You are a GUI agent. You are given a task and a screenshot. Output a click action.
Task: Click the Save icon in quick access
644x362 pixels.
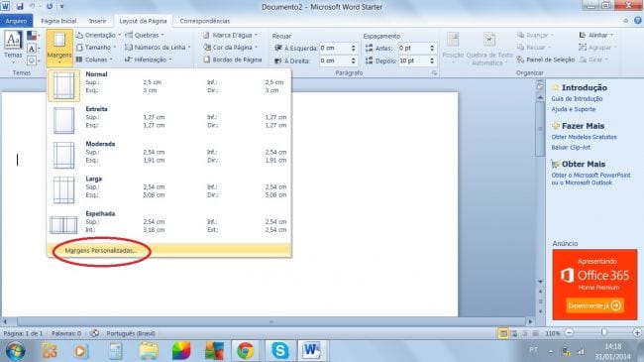pyautogui.click(x=19, y=6)
